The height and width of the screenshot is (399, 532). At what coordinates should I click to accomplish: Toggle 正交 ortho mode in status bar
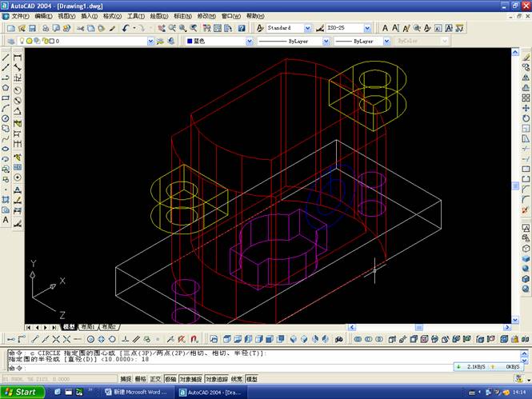pyautogui.click(x=155, y=379)
